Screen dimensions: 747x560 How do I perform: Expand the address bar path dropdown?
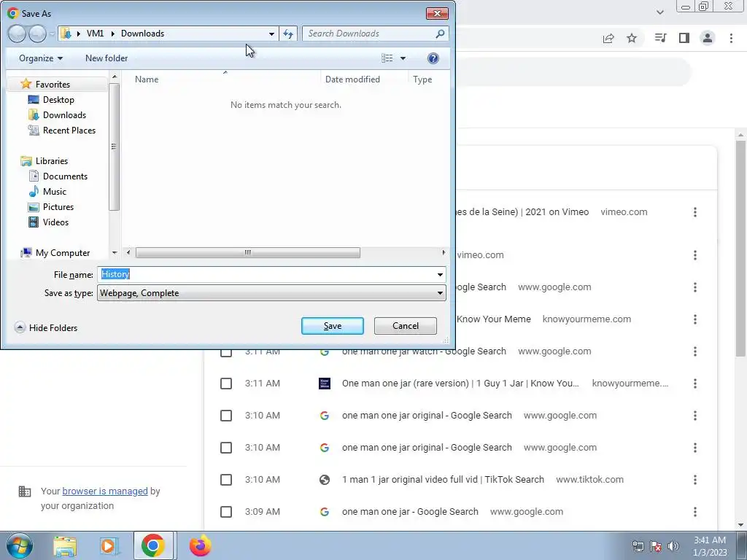point(271,34)
